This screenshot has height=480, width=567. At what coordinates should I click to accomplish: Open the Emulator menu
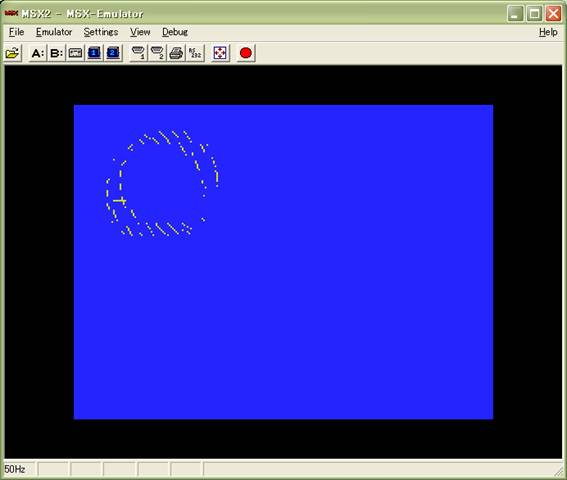pyautogui.click(x=54, y=32)
